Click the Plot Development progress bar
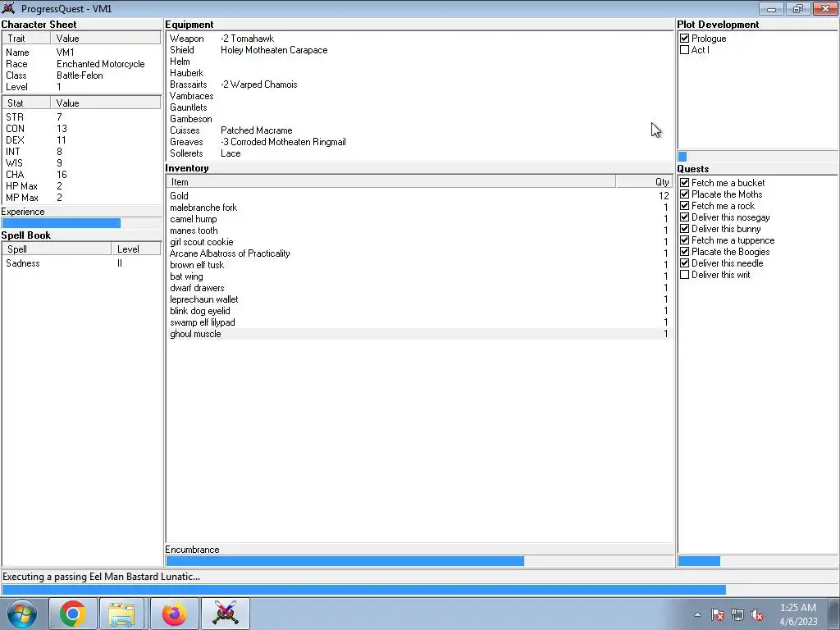The image size is (840, 630). (x=758, y=157)
